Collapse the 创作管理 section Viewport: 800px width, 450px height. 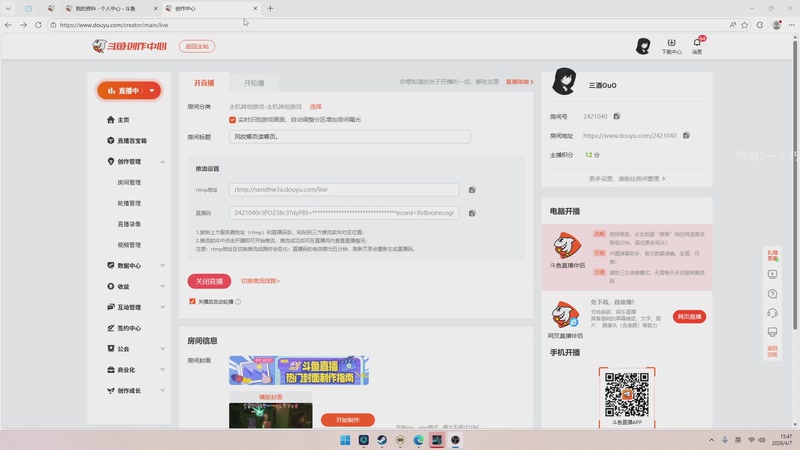pos(163,162)
